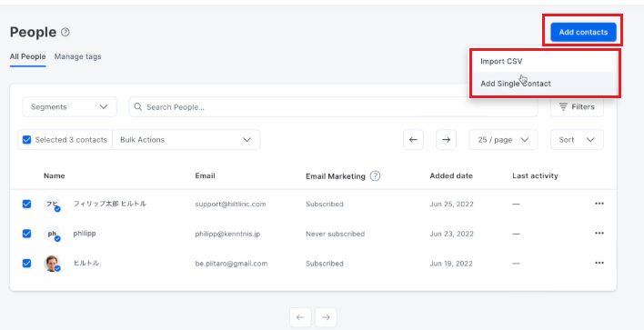
Task: Open three-dots menu for phillipp row
Action: (599, 233)
